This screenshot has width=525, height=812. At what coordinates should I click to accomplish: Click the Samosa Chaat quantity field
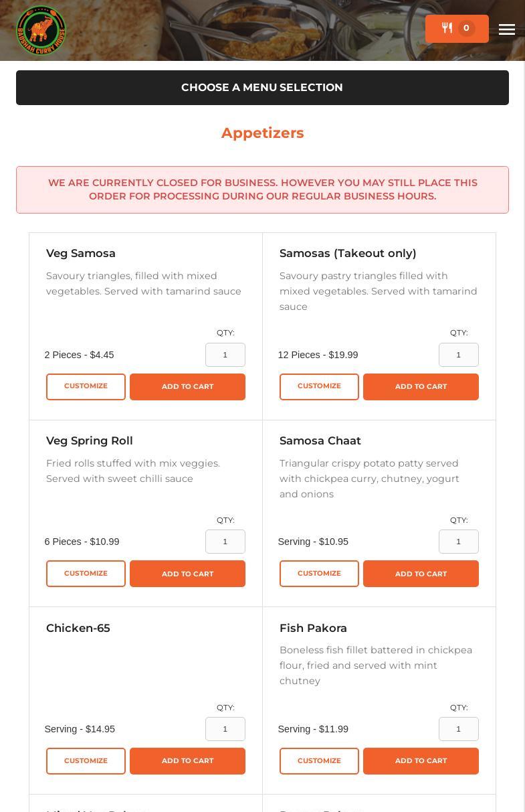[458, 542]
